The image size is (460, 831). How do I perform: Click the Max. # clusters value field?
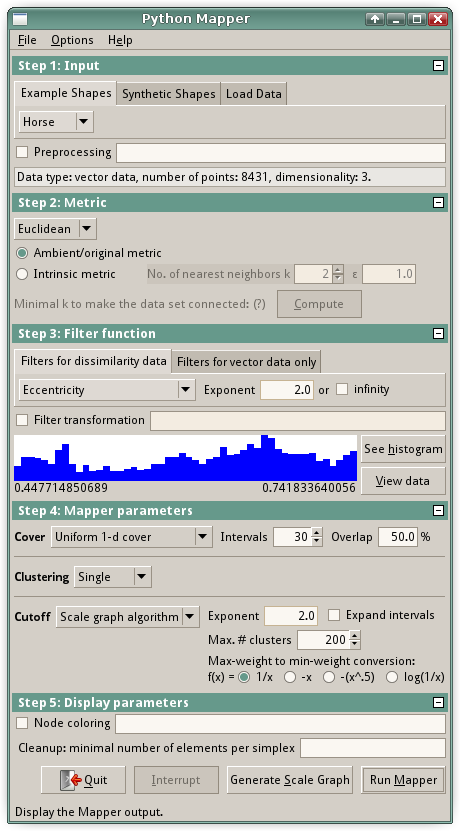[x=323, y=640]
